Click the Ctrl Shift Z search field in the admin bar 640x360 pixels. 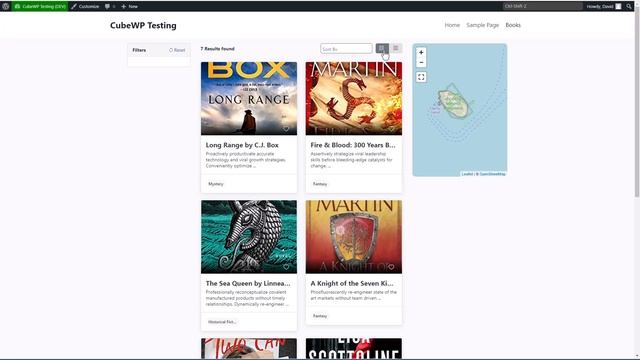coord(542,6)
